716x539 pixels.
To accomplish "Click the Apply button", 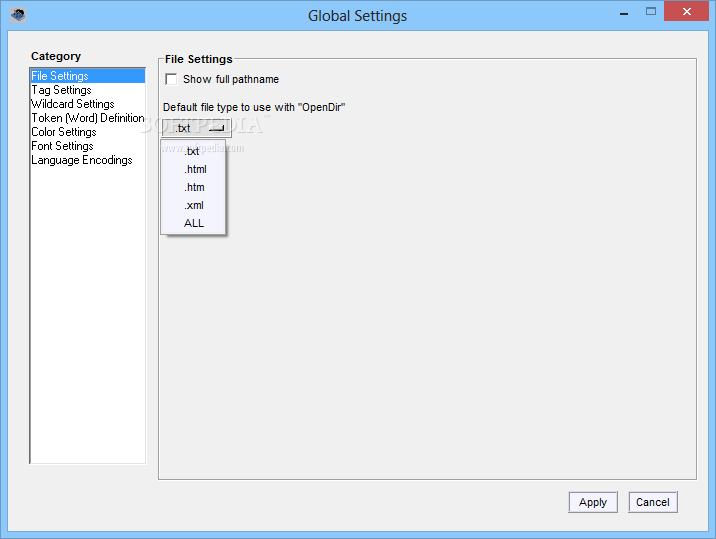I will coord(593,502).
